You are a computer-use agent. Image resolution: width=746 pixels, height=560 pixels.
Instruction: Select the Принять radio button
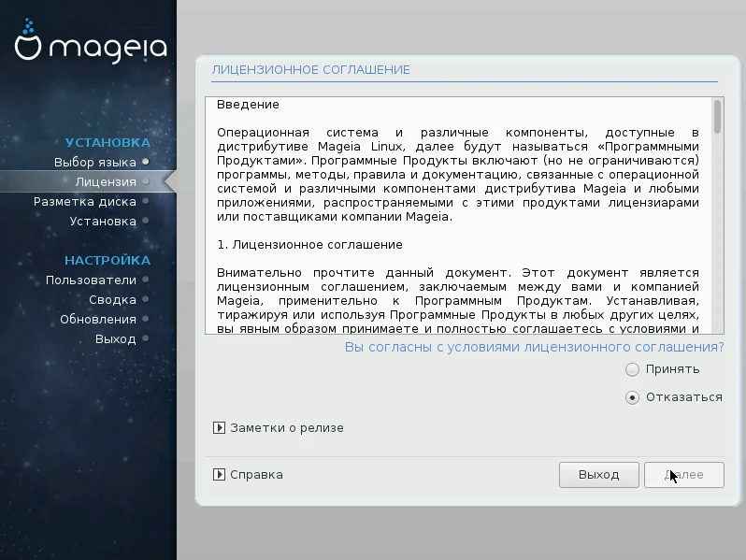(x=632, y=369)
